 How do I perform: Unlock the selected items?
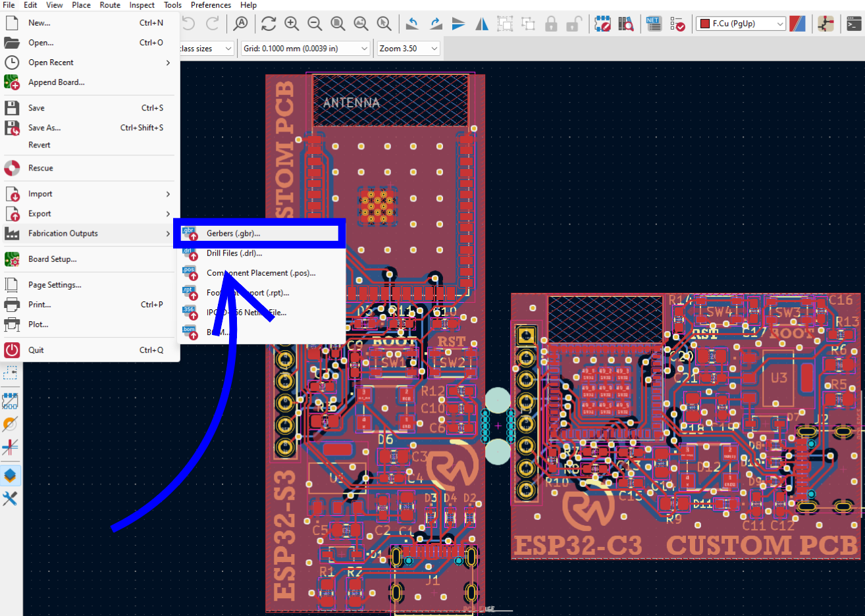[x=574, y=24]
